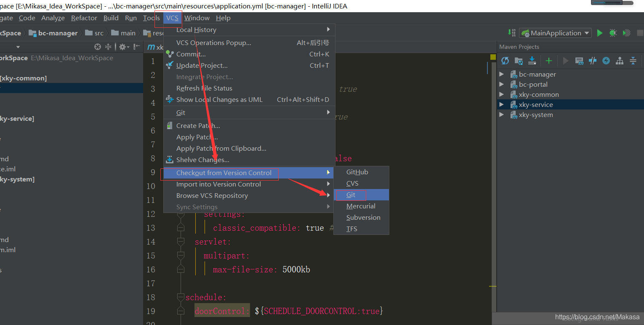
Task: Collapse all icon in Project panel
Action: (x=108, y=47)
